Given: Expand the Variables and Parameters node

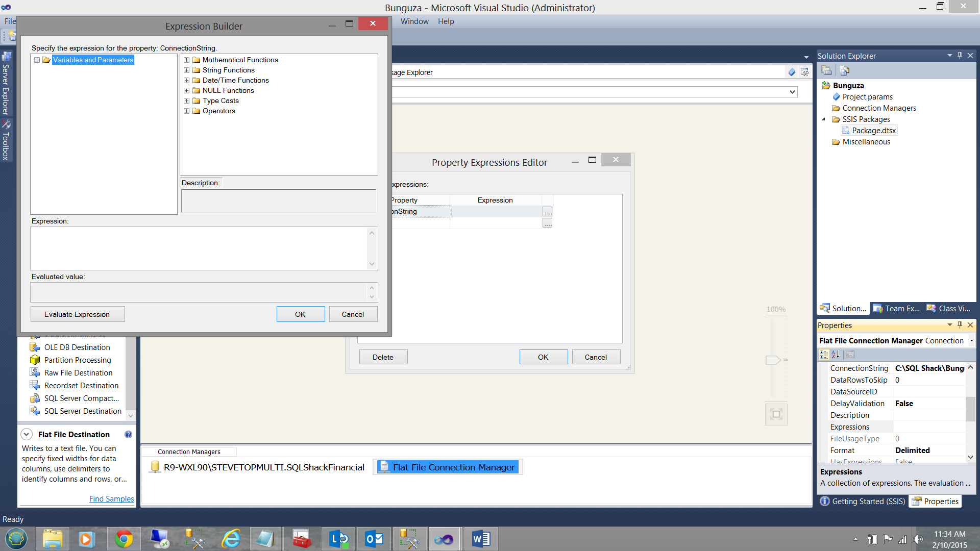Looking at the screenshot, I should [x=37, y=60].
